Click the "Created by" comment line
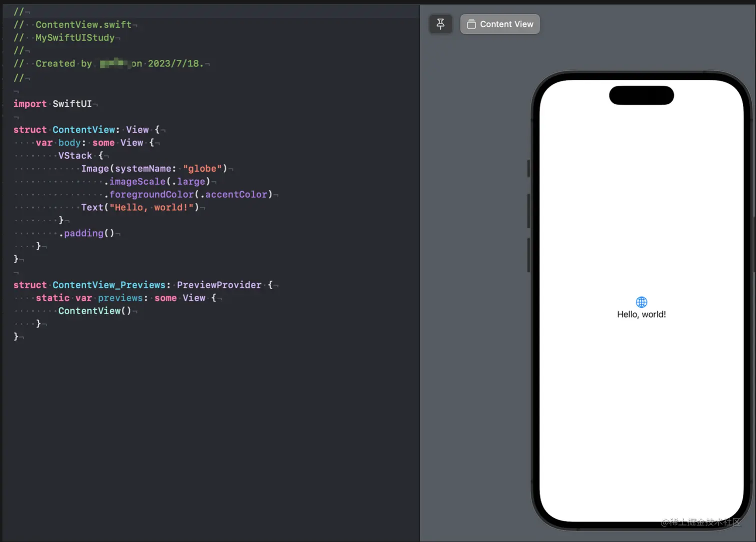This screenshot has height=542, width=756. [x=108, y=64]
